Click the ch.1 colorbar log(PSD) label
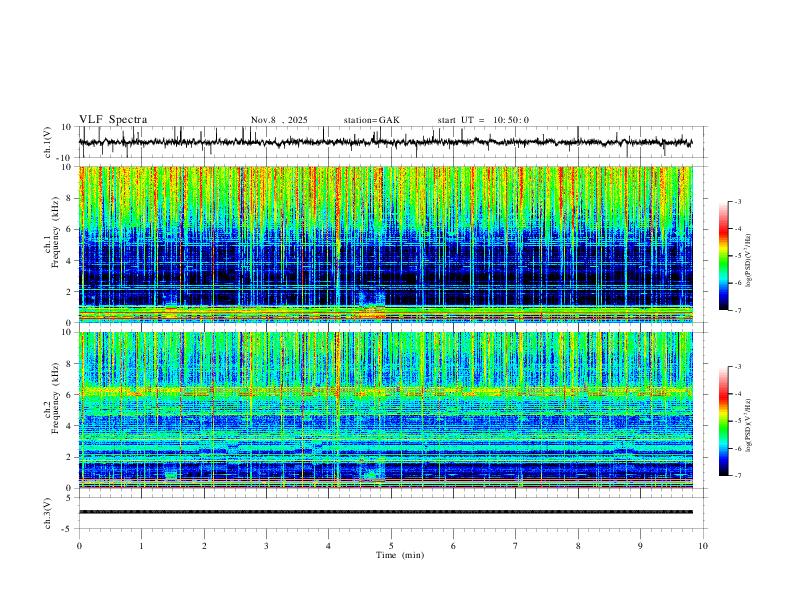Viewport: 792px width, 612px height. (749, 261)
